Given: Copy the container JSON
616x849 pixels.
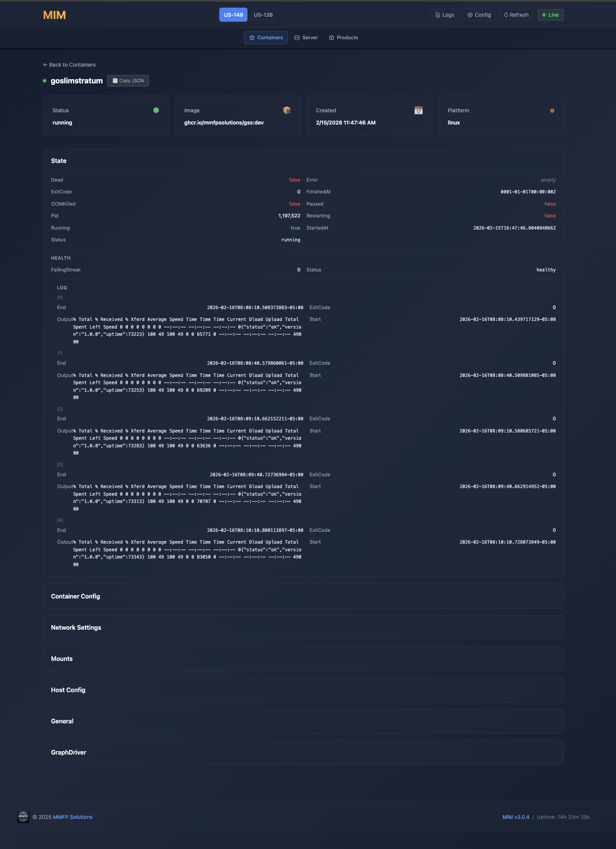Looking at the screenshot, I should pyautogui.click(x=128, y=80).
